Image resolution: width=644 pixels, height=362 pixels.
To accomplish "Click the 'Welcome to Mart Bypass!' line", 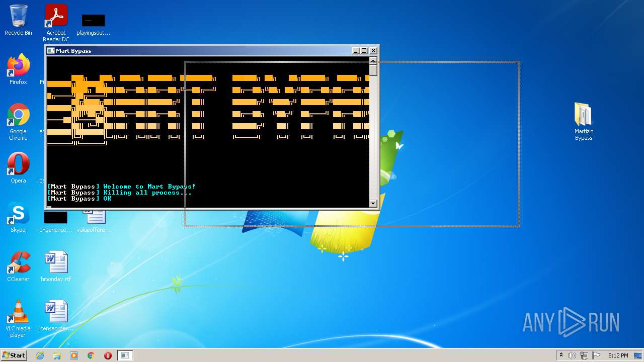I will coord(121,187).
